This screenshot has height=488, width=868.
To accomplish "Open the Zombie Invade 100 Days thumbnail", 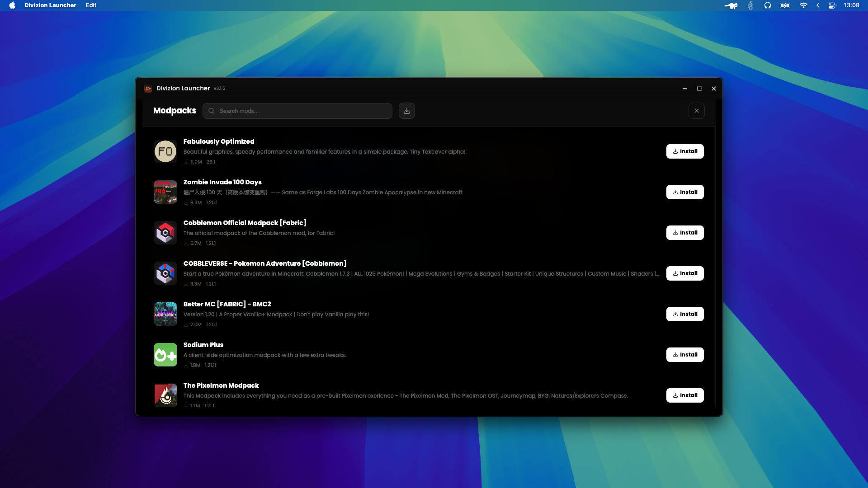I will coord(165,192).
